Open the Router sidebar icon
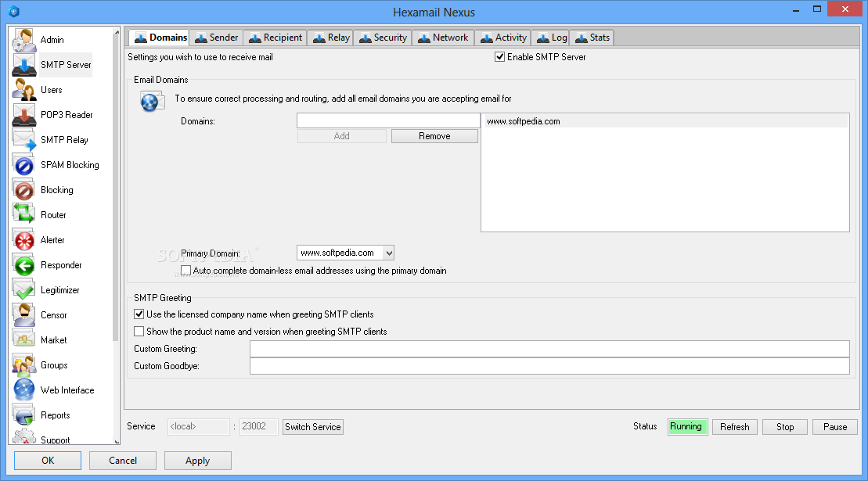868x481 pixels. [23, 215]
